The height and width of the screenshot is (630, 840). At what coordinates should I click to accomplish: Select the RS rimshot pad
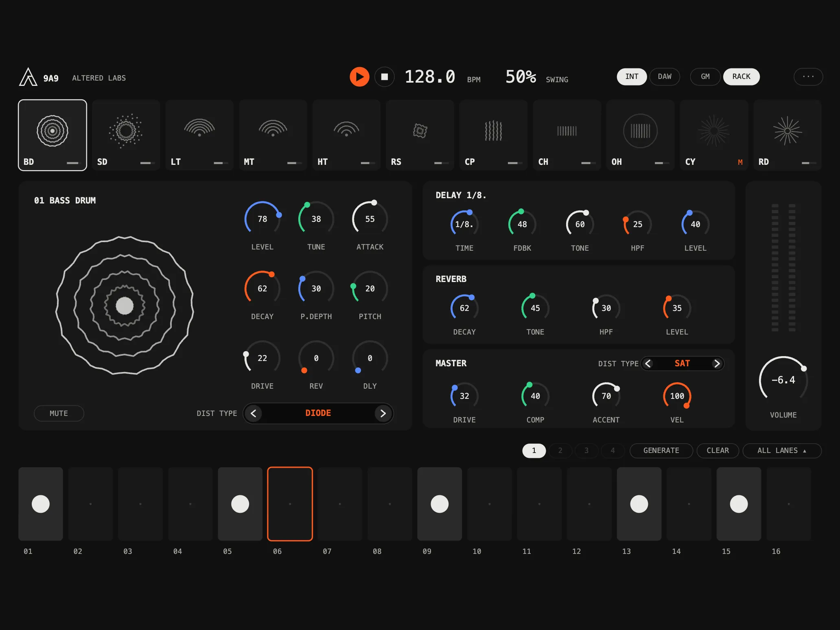[x=420, y=135]
